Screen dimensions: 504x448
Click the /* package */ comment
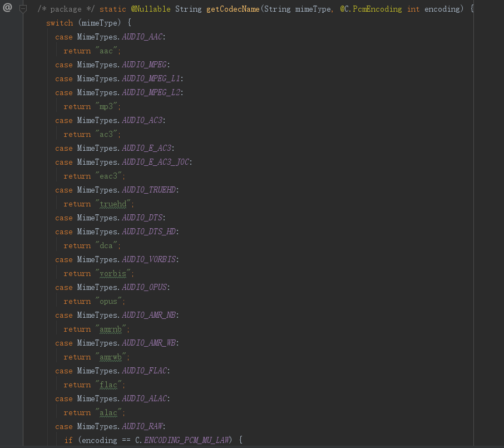(66, 9)
